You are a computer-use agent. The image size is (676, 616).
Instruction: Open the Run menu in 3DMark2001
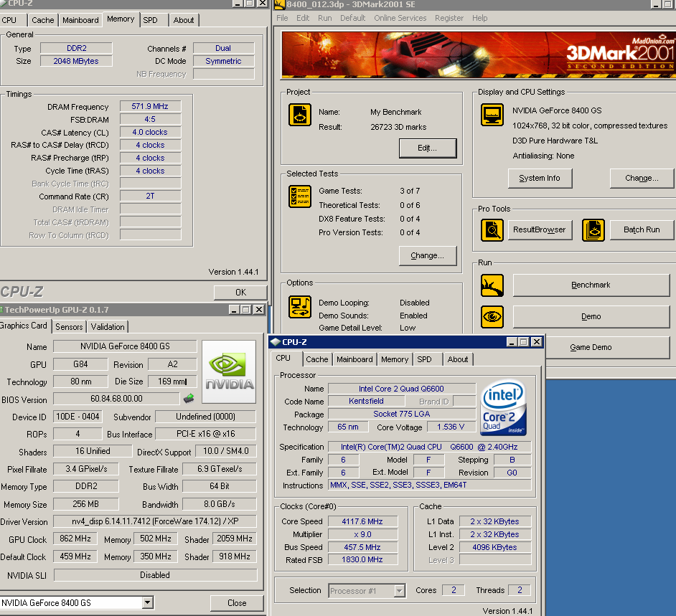tap(324, 18)
